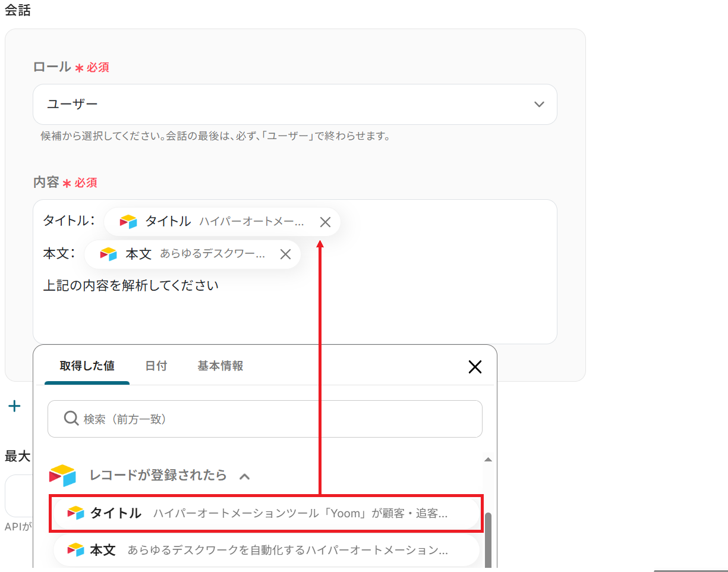The image size is (728, 572).
Task: Click the Airtable icon in the 本文 chip
Action: point(109,254)
